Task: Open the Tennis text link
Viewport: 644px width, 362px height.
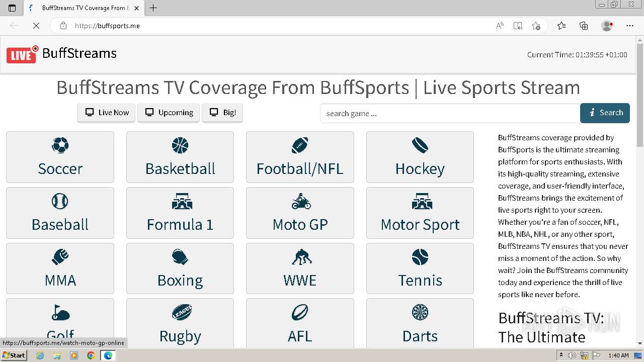Action: point(420,281)
